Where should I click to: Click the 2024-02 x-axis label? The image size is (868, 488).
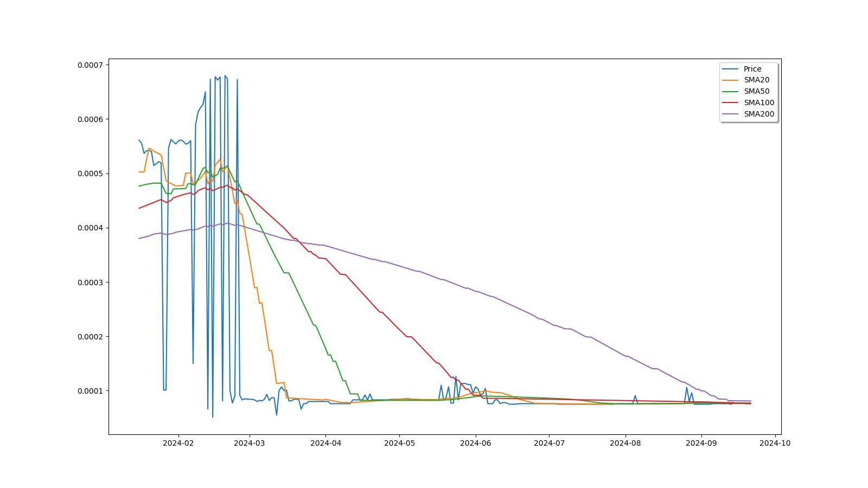pos(178,443)
